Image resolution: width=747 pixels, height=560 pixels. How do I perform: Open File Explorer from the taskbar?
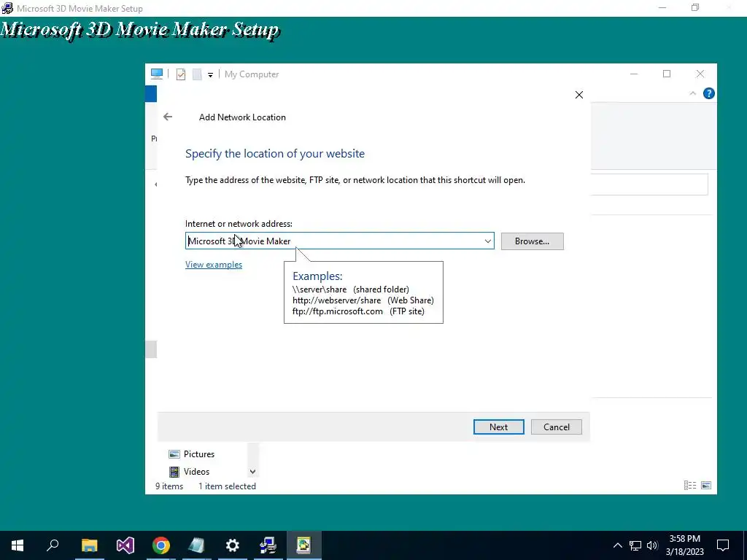pyautogui.click(x=89, y=545)
